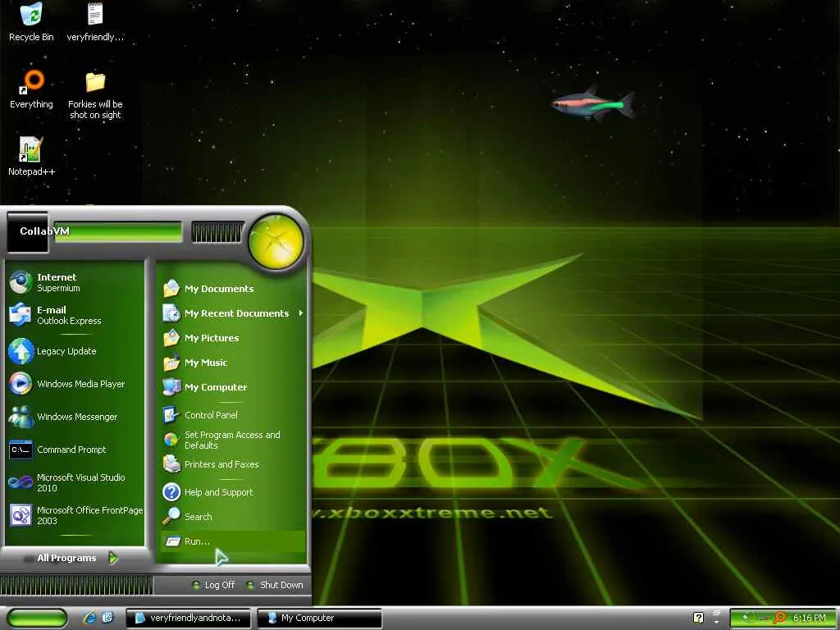840x630 pixels.
Task: Open My Pictures
Action: (232, 338)
